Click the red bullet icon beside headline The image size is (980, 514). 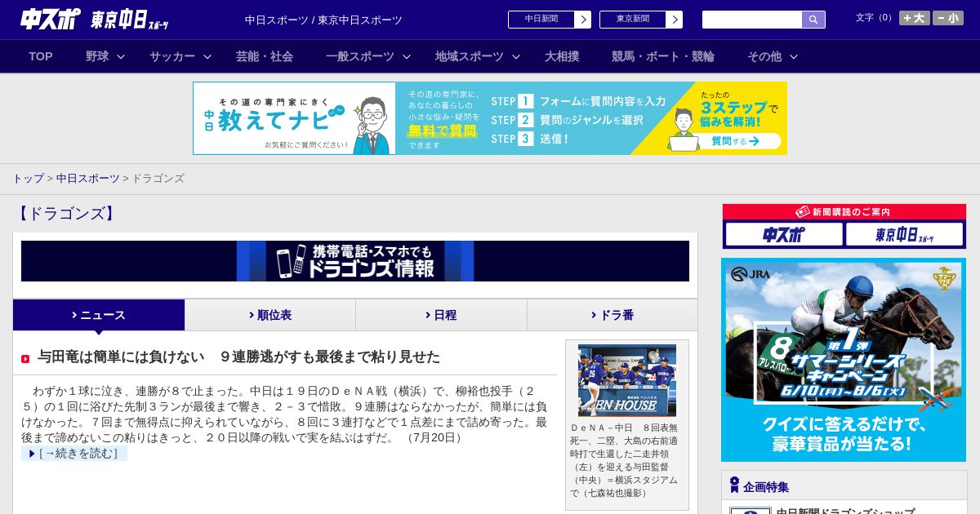pyautogui.click(x=25, y=359)
